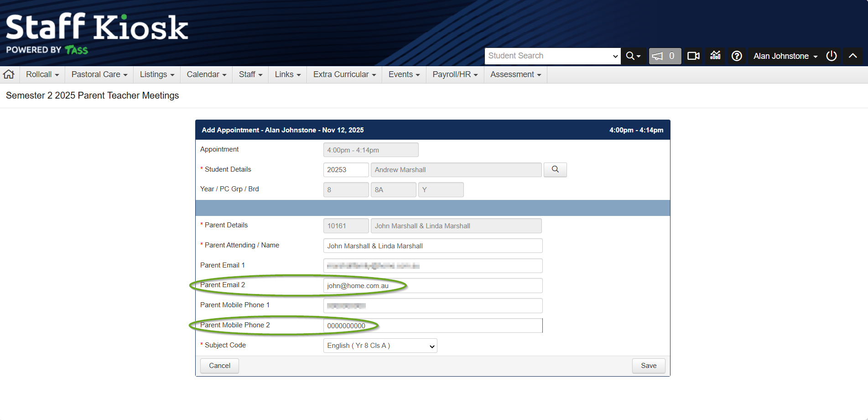
Task: Click the power logout icon
Action: click(832, 56)
